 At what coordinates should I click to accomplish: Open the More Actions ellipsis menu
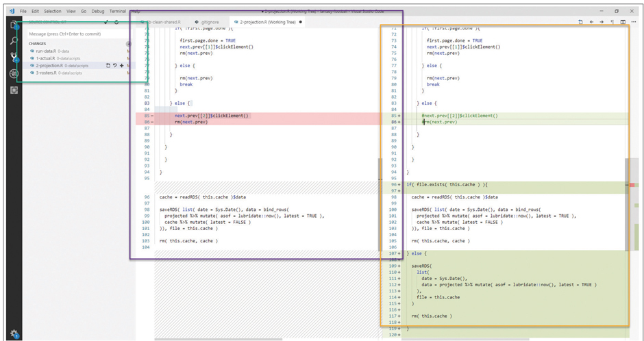click(633, 22)
